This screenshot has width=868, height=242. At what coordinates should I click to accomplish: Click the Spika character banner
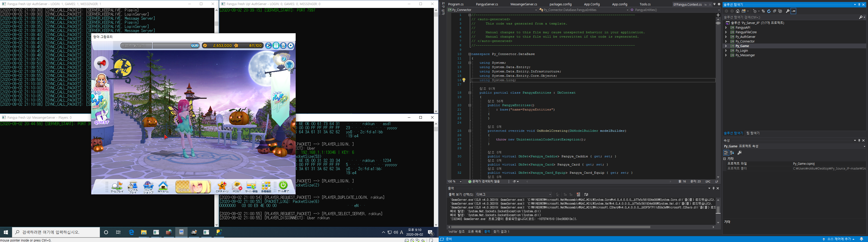click(x=193, y=187)
